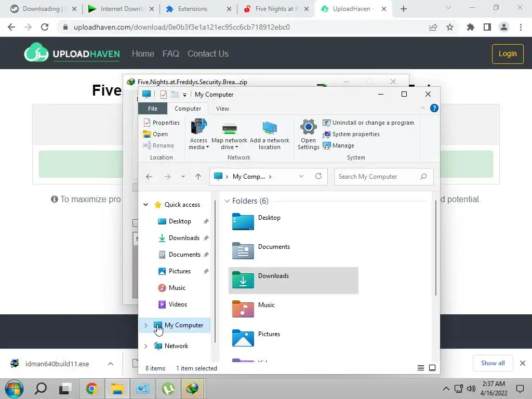Open recent locations dropdown arrow
The height and width of the screenshot is (399, 532).
pos(183,177)
